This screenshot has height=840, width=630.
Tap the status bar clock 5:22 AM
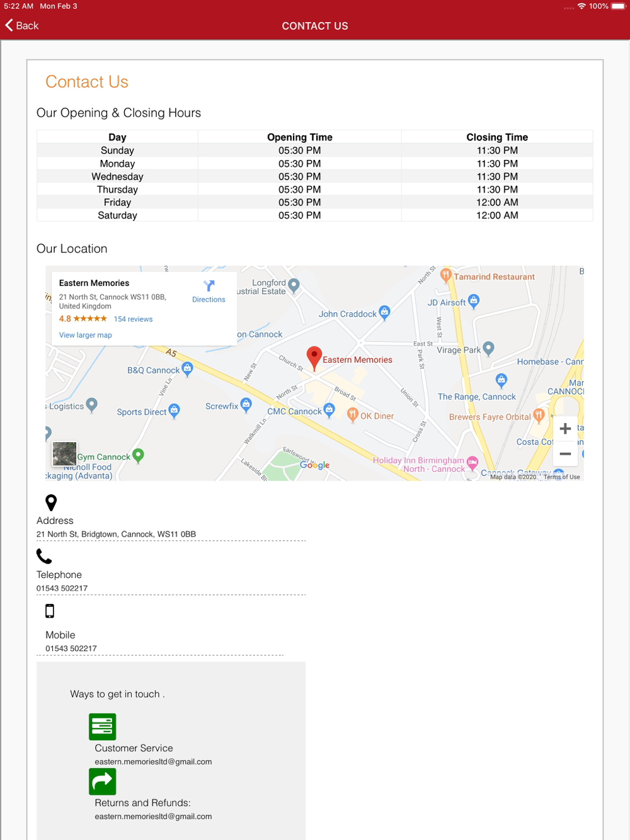(x=19, y=6)
